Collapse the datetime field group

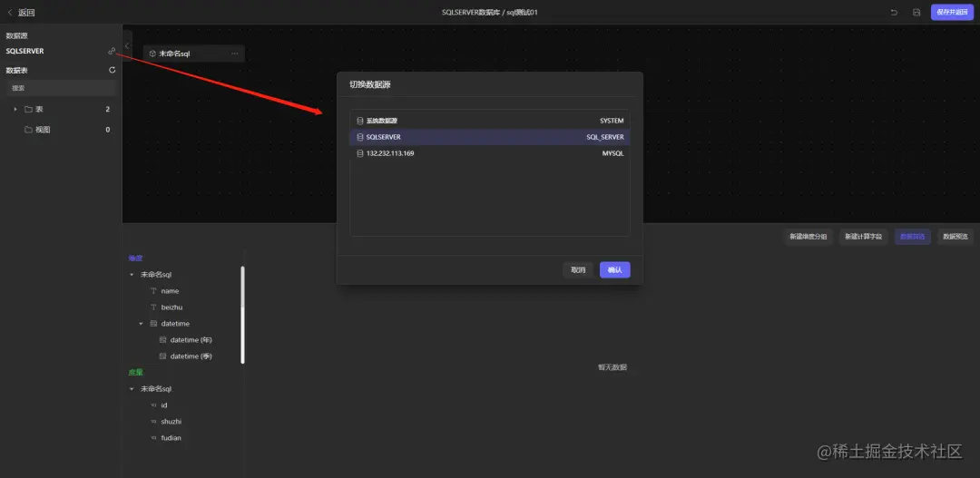pos(142,324)
